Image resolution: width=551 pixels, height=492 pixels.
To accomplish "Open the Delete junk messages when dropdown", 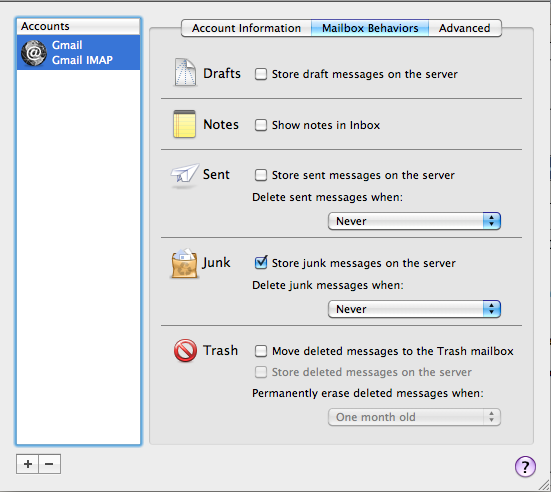I will 414,309.
